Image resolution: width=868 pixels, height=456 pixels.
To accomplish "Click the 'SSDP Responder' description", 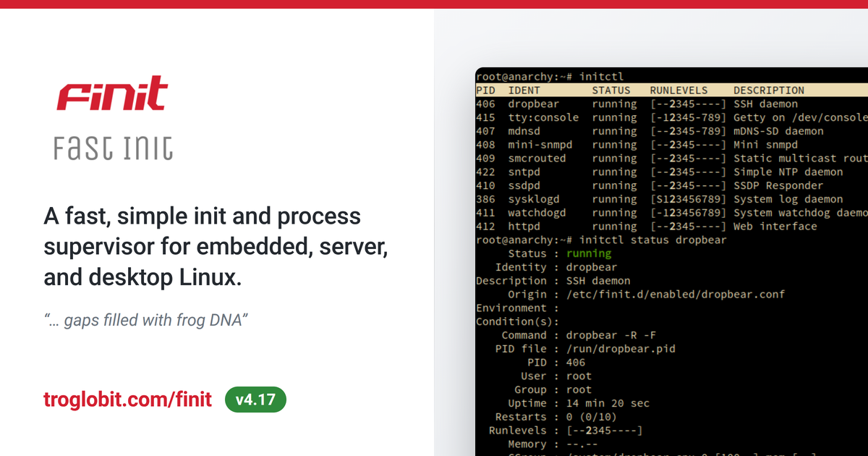I will [778, 185].
